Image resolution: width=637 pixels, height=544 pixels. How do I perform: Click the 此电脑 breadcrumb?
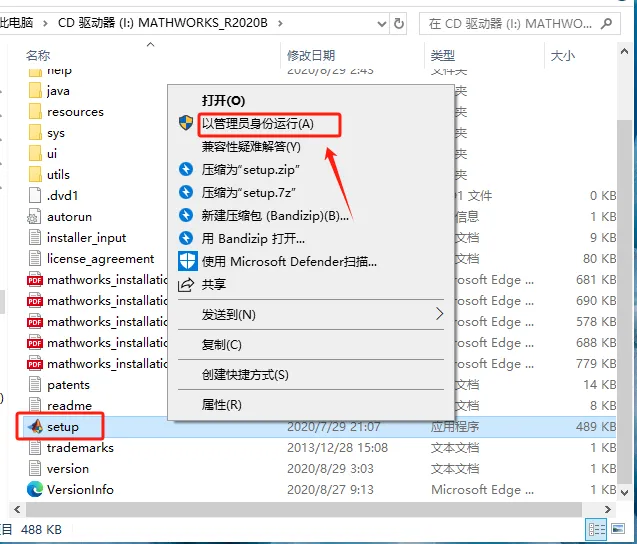16,23
